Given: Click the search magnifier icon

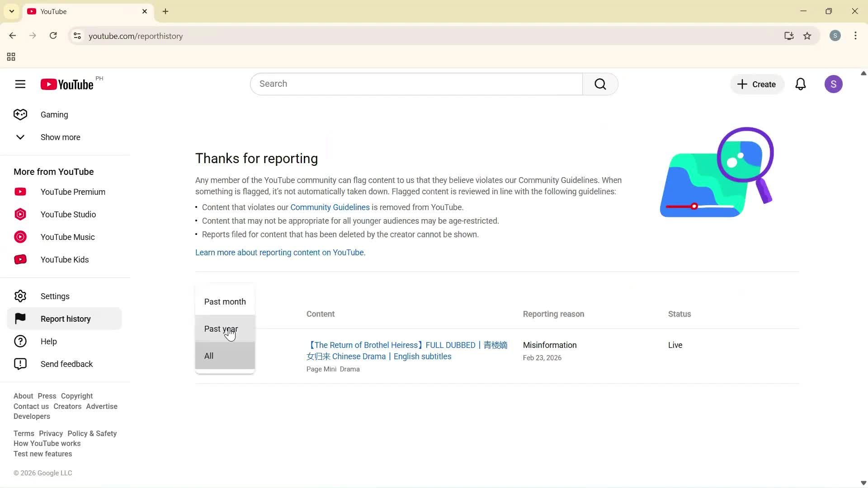Looking at the screenshot, I should (x=600, y=84).
